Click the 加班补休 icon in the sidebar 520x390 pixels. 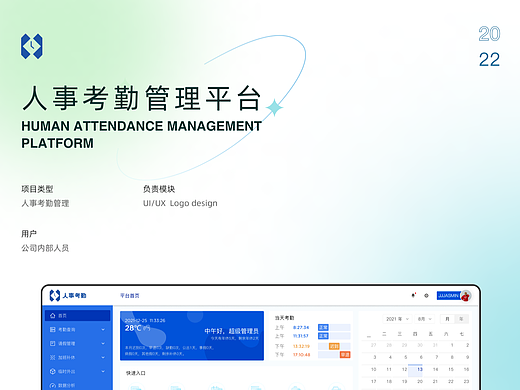(x=52, y=357)
